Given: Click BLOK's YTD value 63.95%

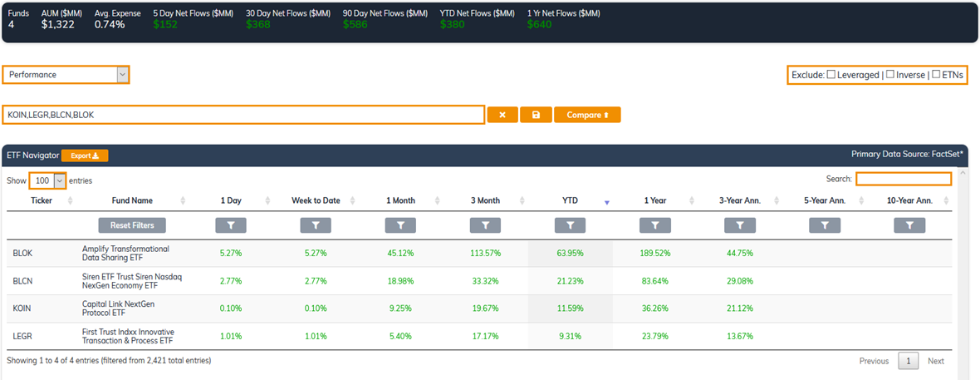Looking at the screenshot, I should tap(570, 254).
